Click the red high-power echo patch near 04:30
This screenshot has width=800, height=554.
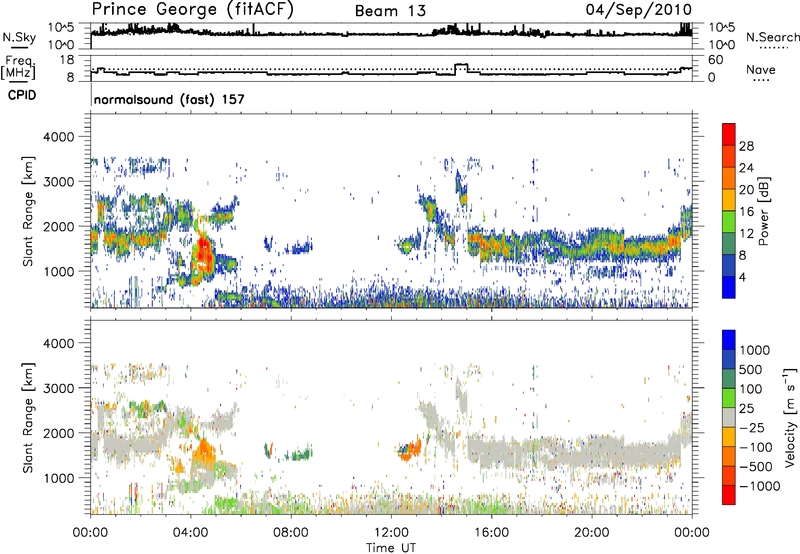point(203,253)
